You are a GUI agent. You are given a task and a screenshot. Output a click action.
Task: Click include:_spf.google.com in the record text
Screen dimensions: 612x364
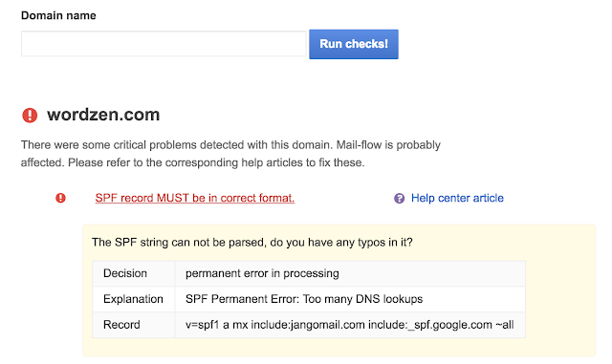pyautogui.click(x=430, y=325)
